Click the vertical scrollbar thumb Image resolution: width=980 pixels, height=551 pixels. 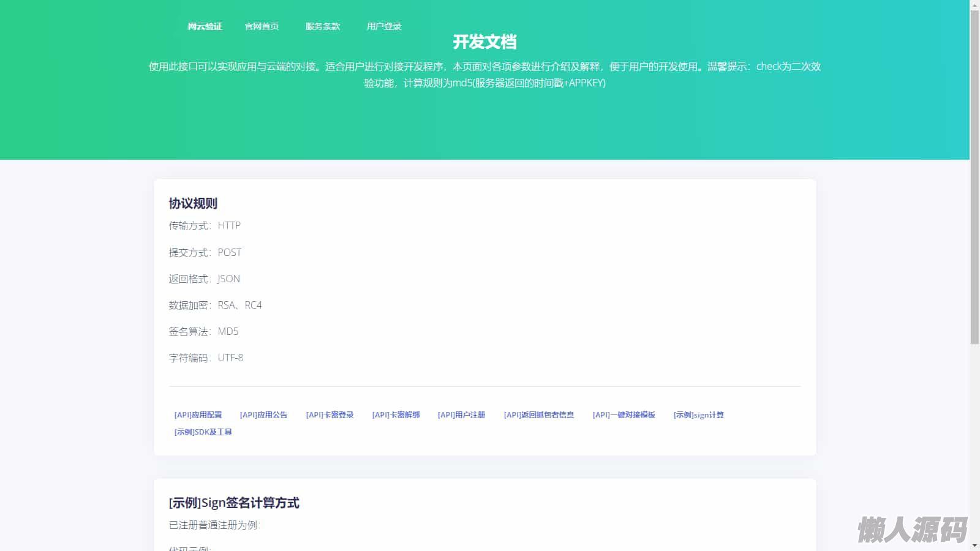(x=974, y=178)
